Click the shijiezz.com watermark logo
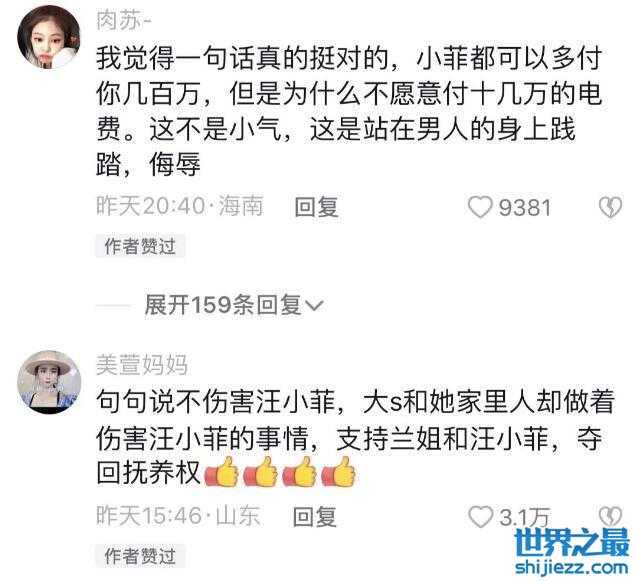 [x=571, y=551]
